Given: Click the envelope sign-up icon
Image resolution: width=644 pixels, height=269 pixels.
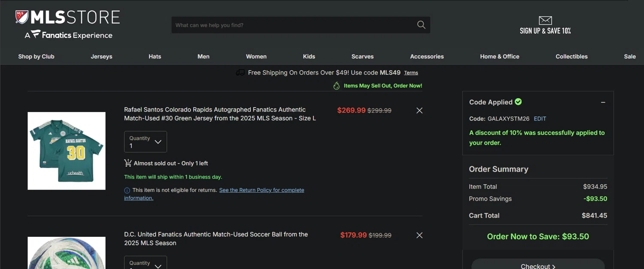Looking at the screenshot, I should [545, 20].
